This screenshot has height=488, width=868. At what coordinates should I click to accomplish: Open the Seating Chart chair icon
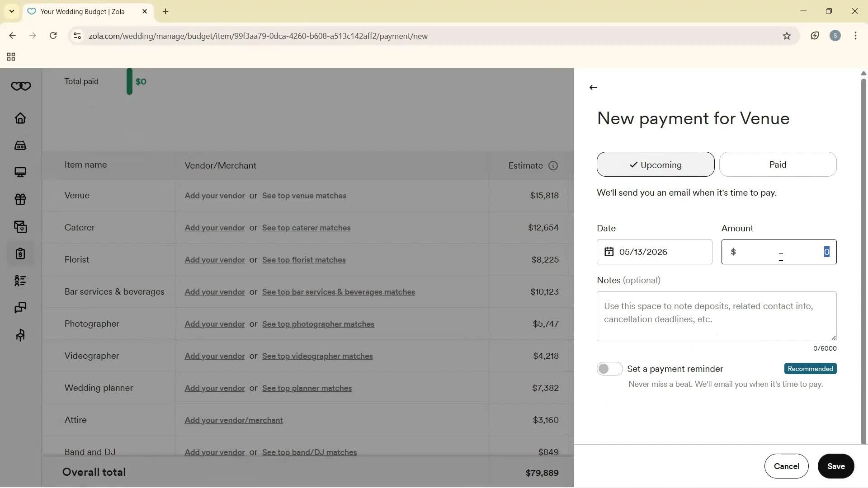20,335
